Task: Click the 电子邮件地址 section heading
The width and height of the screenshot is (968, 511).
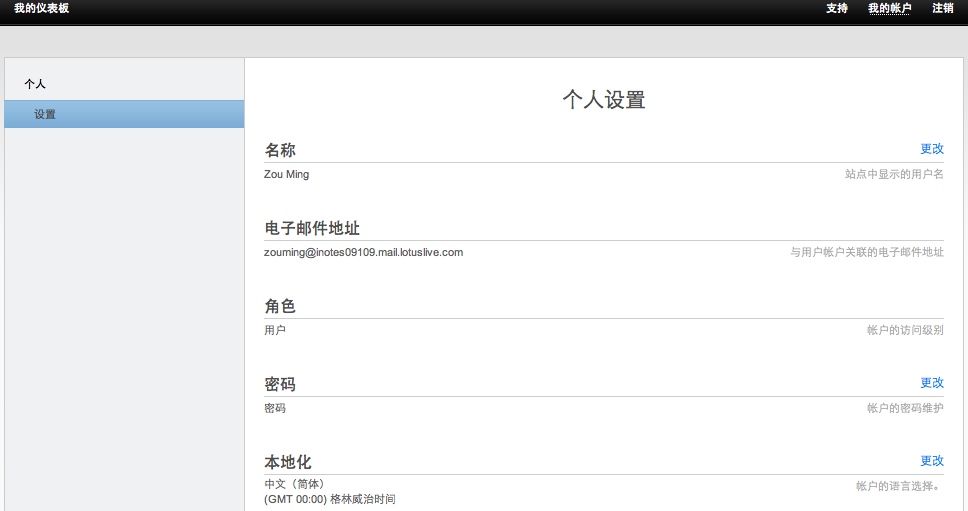Action: pos(312,228)
